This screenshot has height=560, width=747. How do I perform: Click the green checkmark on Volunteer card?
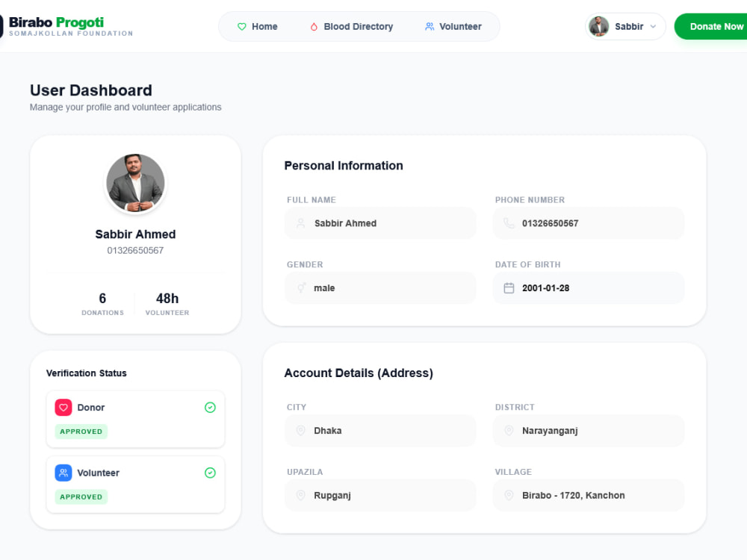[210, 473]
